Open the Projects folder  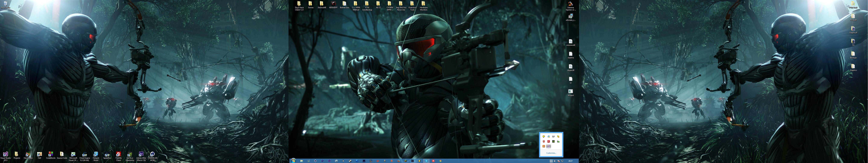click(17, 155)
